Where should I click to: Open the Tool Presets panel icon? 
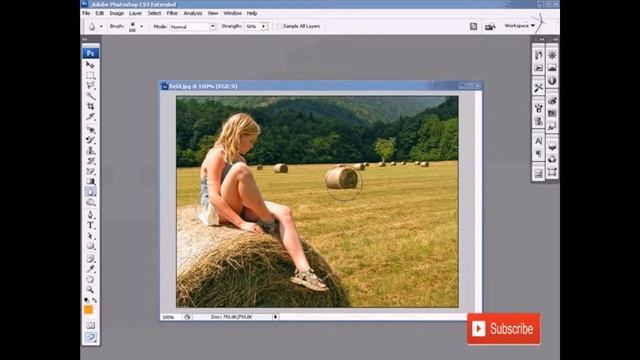coord(538,88)
